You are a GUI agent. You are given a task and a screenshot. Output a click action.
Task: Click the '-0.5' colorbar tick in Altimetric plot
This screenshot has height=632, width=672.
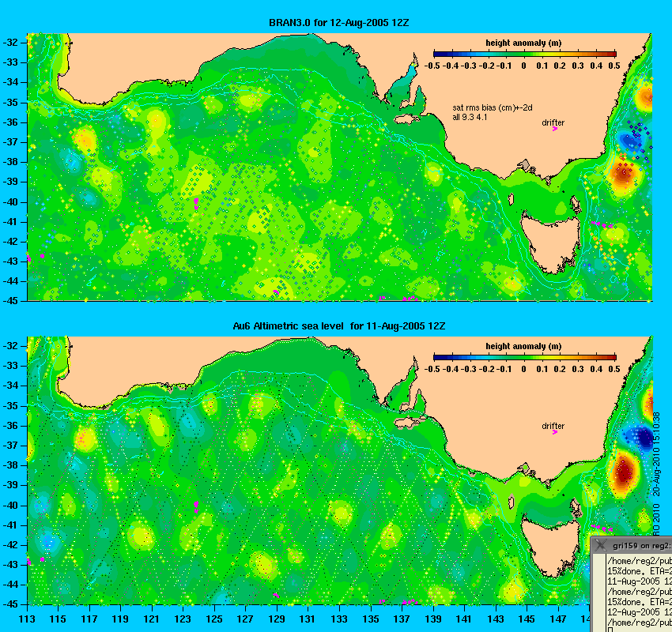pyautogui.click(x=432, y=369)
